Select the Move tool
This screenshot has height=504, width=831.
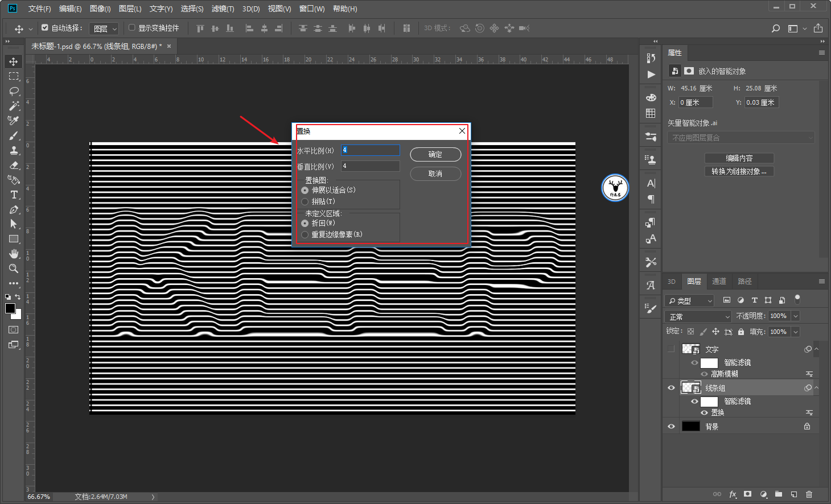click(x=14, y=61)
